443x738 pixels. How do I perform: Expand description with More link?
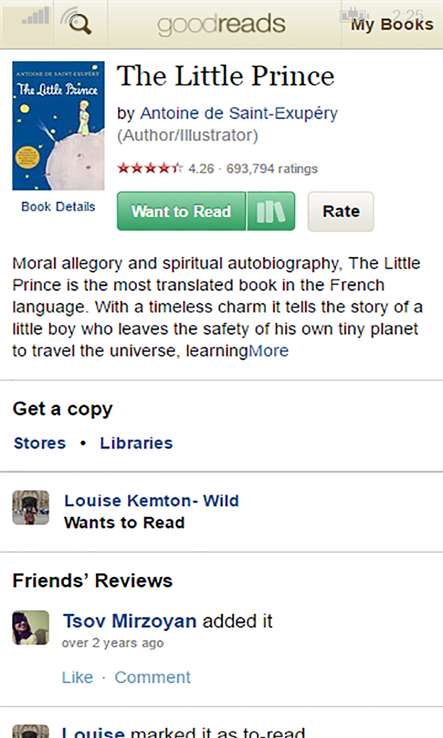268,351
